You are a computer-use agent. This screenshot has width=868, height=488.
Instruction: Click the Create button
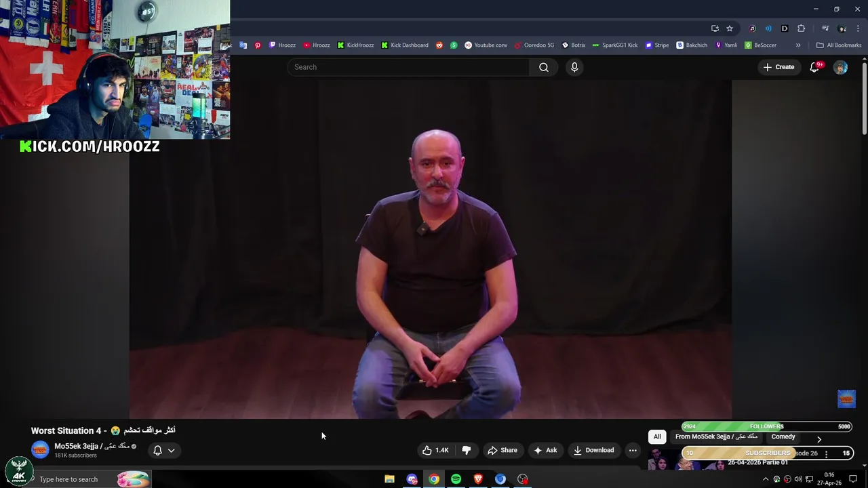(x=778, y=67)
